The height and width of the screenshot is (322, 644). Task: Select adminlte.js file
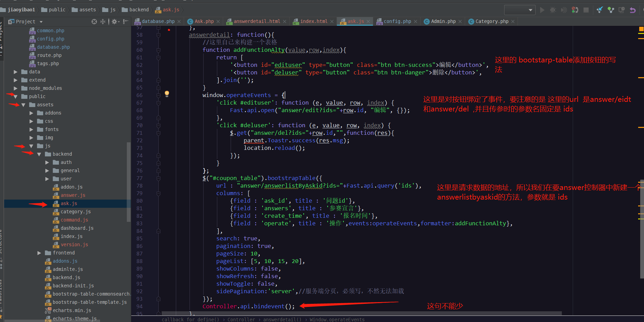[x=68, y=270]
